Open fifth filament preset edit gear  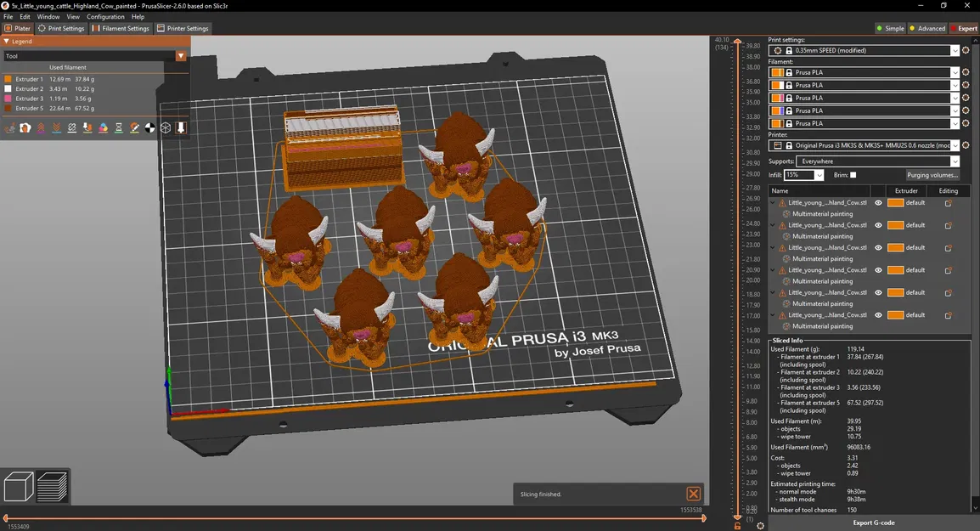[966, 123]
